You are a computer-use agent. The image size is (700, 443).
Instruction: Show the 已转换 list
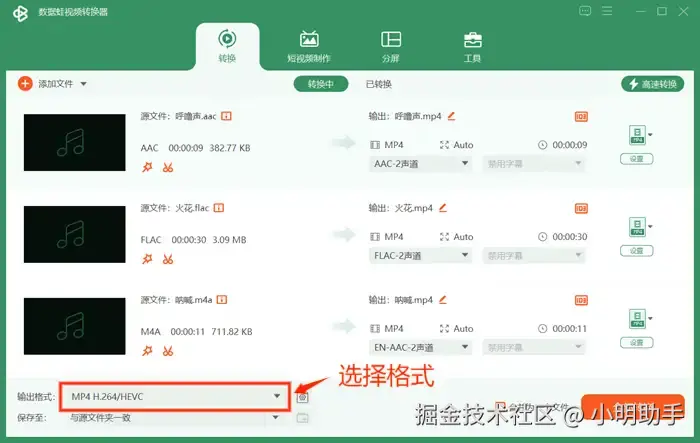(x=379, y=84)
